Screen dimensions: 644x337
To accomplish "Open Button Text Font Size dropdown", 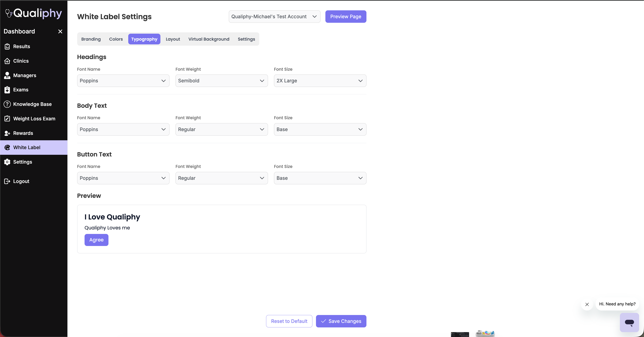I will [x=320, y=178].
